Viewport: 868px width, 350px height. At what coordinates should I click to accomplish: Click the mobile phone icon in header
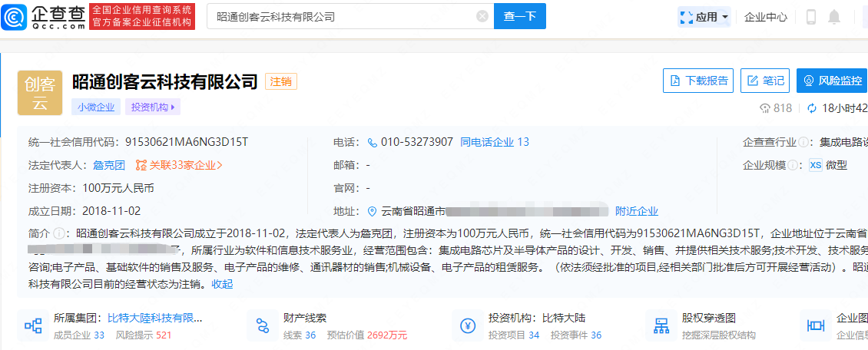tap(811, 17)
